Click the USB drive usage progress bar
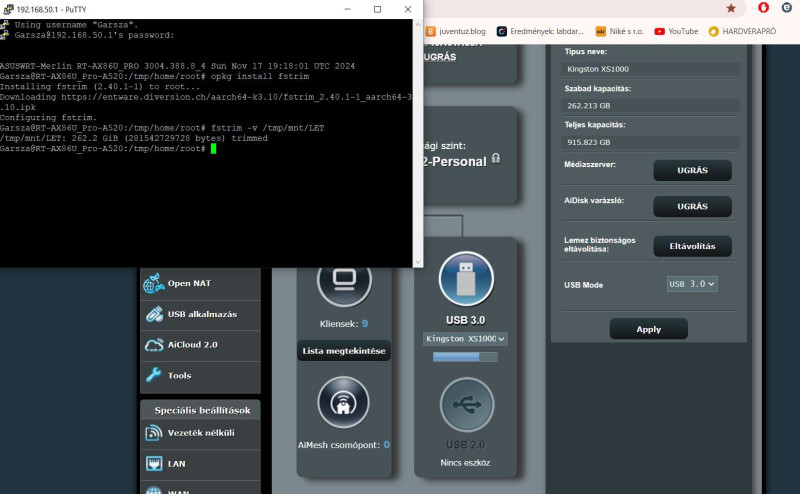Viewport: 800px width, 494px height. tap(465, 357)
